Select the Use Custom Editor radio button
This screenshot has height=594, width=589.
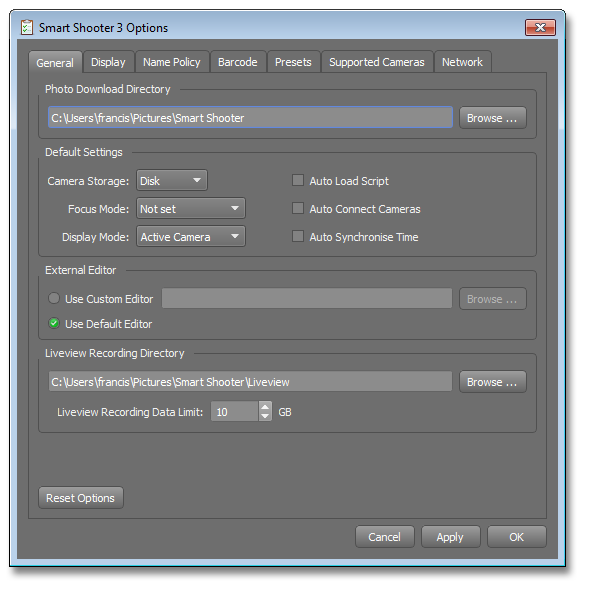(54, 299)
